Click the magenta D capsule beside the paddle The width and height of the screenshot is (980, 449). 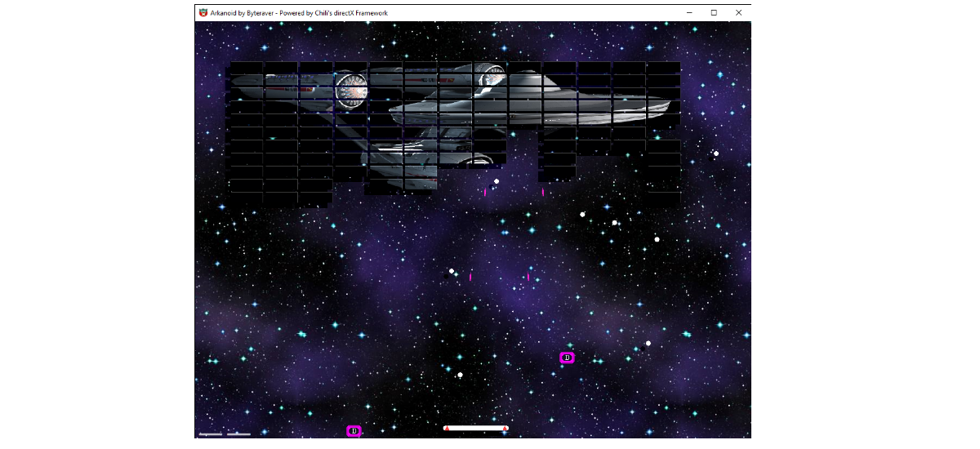click(354, 431)
